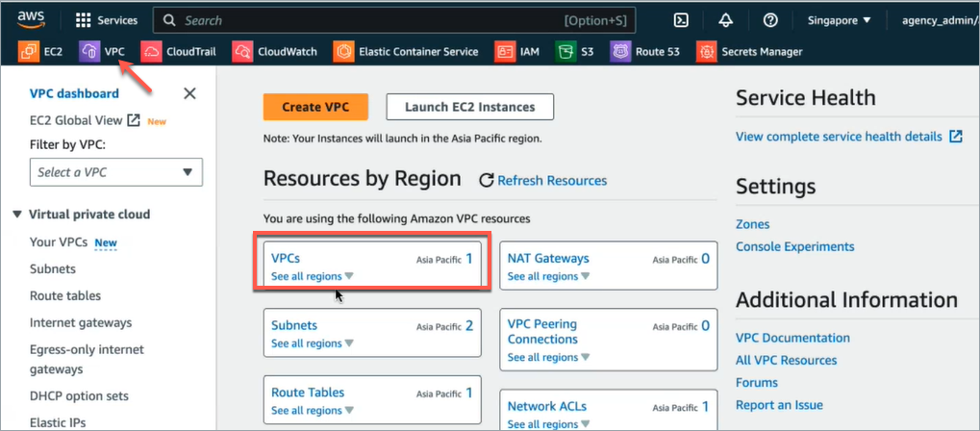Open the Services grid menu
The width and height of the screenshot is (980, 431).
[106, 20]
